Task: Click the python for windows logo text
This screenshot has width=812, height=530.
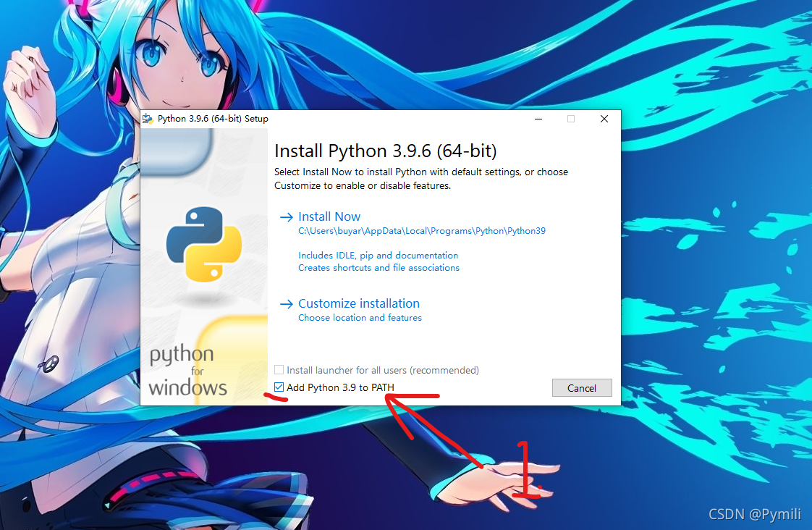Action: 187,369
